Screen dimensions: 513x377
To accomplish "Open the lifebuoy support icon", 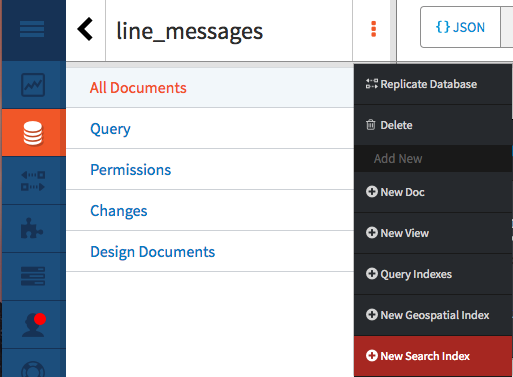I will [33, 369].
